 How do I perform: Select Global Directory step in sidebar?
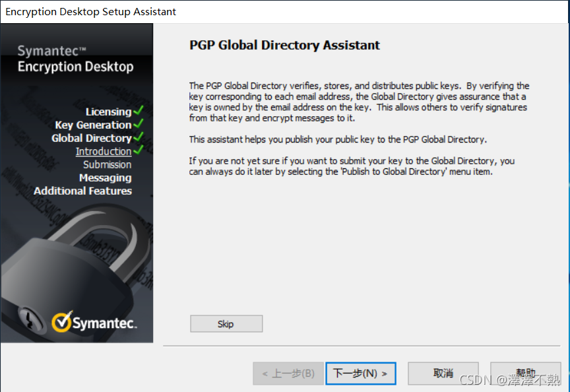(91, 138)
